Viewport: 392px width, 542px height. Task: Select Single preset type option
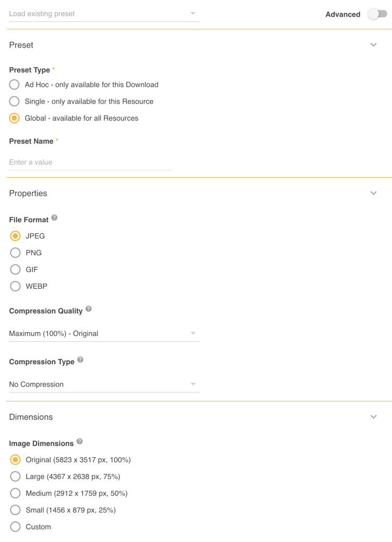pos(15,102)
